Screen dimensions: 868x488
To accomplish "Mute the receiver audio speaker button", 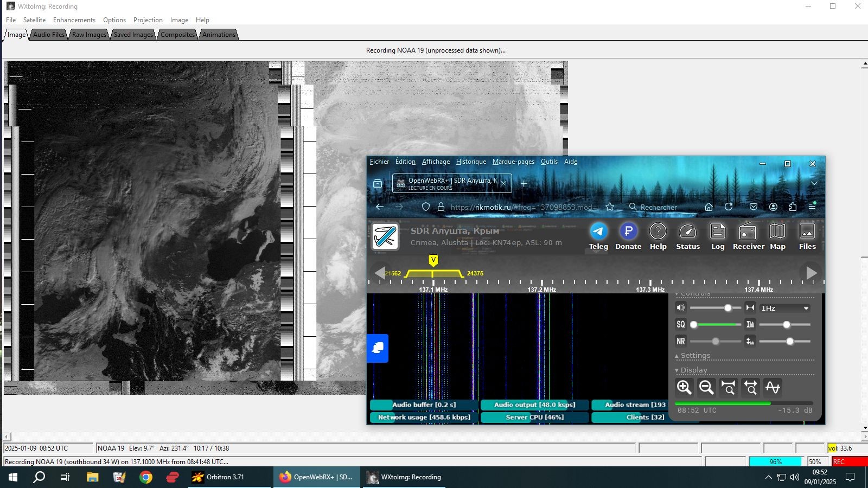I will (680, 307).
